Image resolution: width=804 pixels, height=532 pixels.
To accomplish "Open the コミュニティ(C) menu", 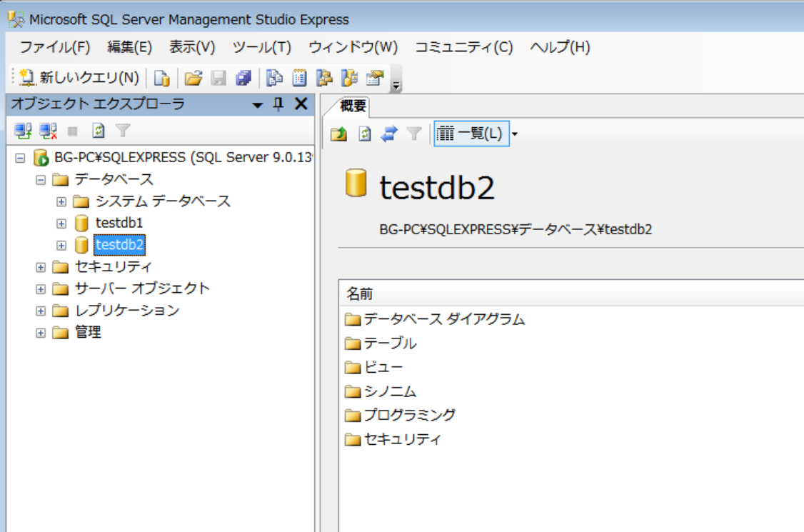I will [x=464, y=47].
